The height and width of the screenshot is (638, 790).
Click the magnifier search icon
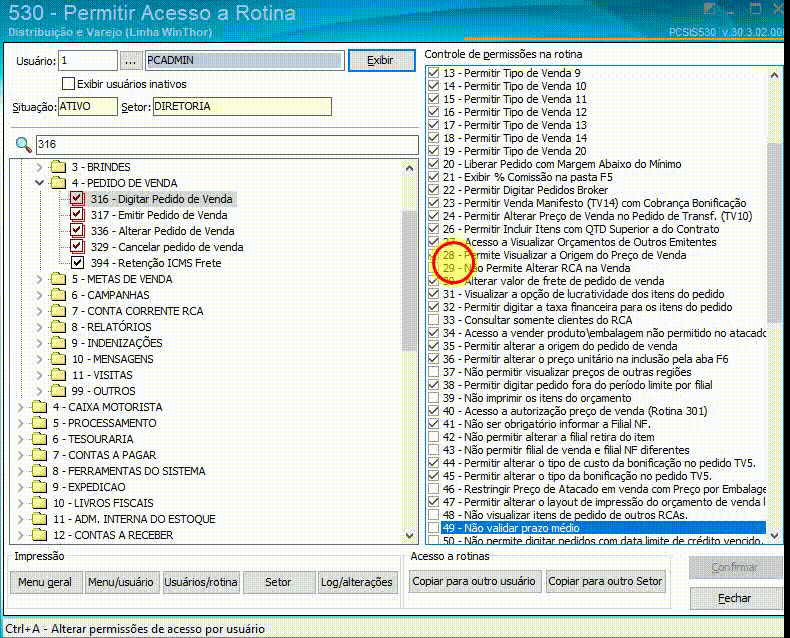(23, 145)
